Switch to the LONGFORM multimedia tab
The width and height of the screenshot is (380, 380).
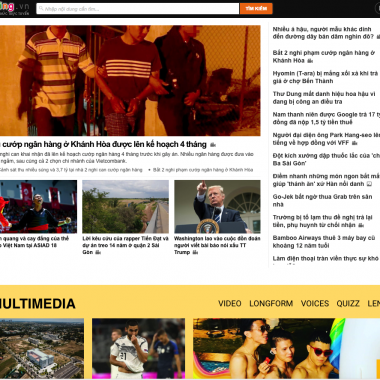tap(271, 303)
